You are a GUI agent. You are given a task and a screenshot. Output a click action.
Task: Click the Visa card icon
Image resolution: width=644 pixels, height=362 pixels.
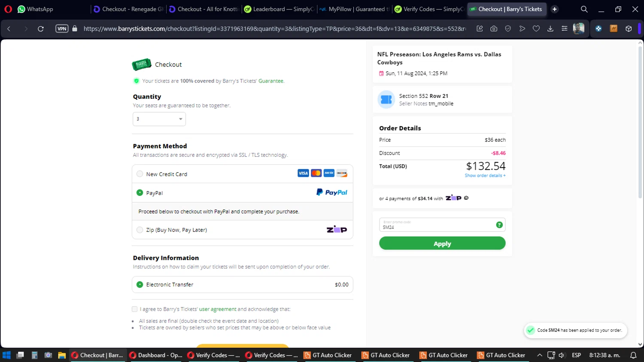pos(303,173)
